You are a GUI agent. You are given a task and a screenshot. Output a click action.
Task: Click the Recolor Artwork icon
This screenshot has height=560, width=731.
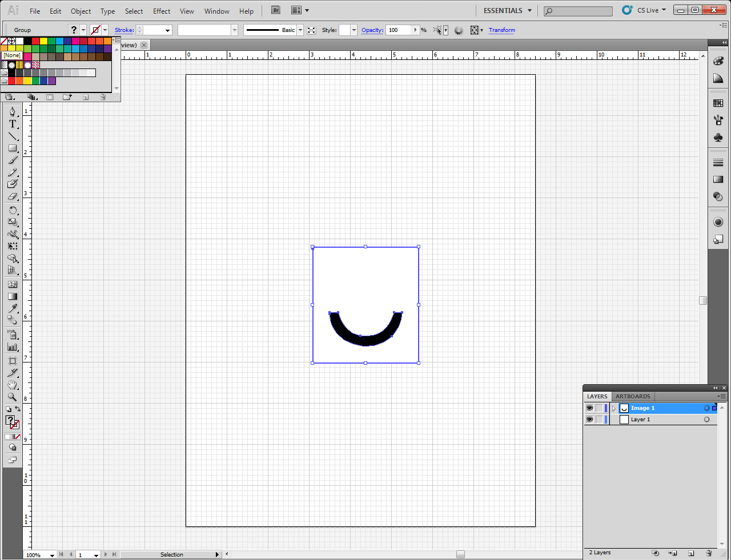tap(459, 30)
